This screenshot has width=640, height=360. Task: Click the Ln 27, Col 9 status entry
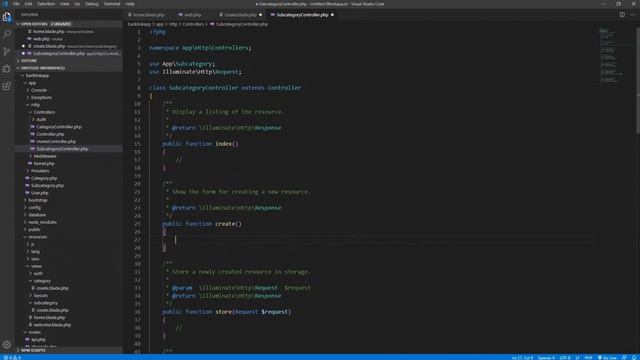[x=522, y=358]
